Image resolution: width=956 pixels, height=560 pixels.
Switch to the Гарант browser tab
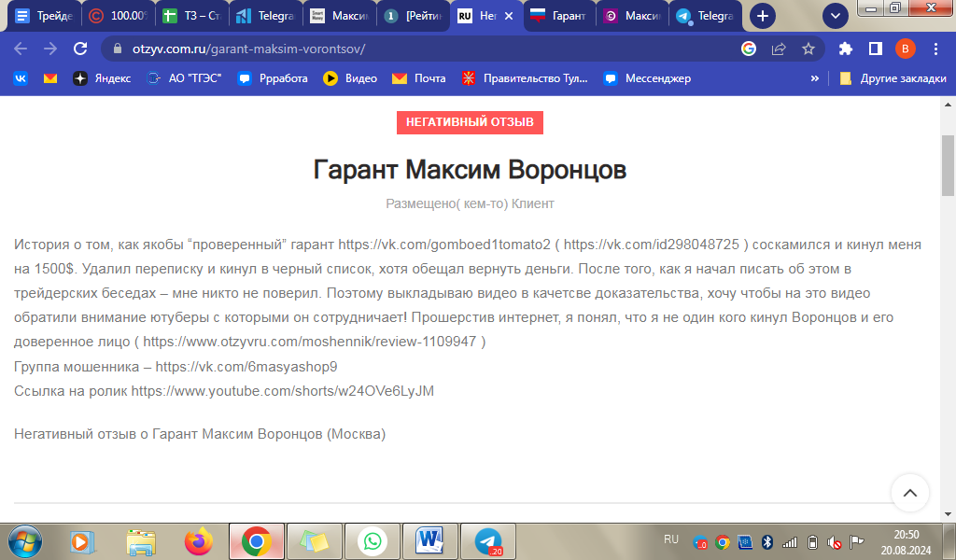tap(558, 16)
